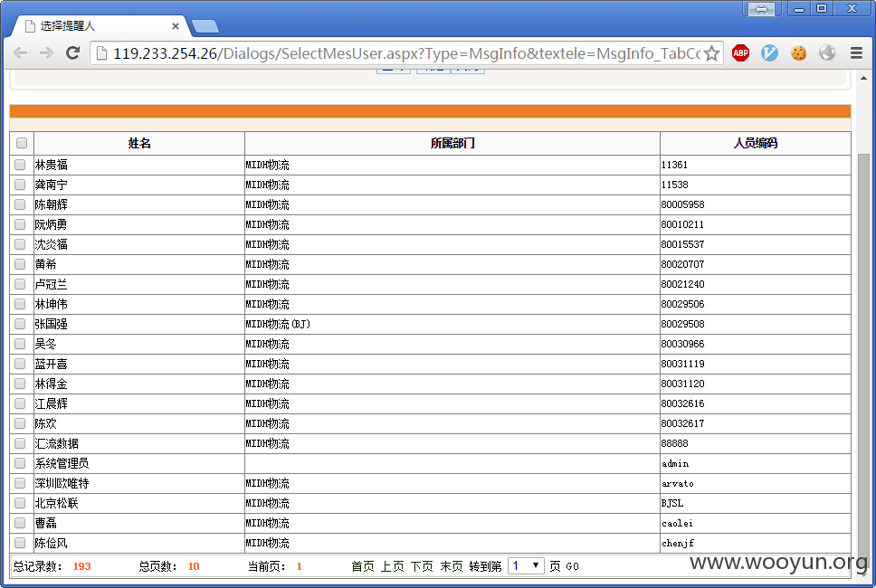Check the box for 陈欢
The image size is (876, 588).
[20, 423]
